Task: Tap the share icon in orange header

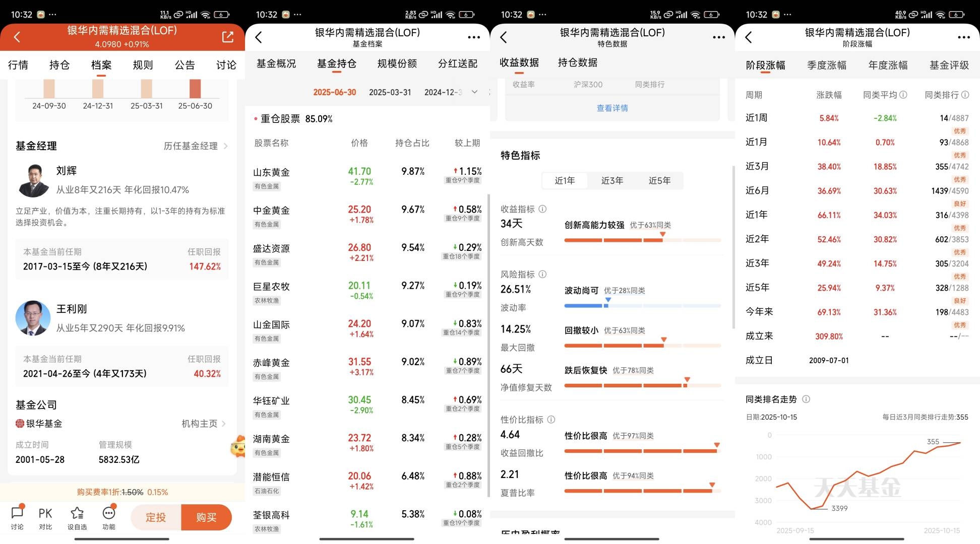Action: click(x=227, y=37)
